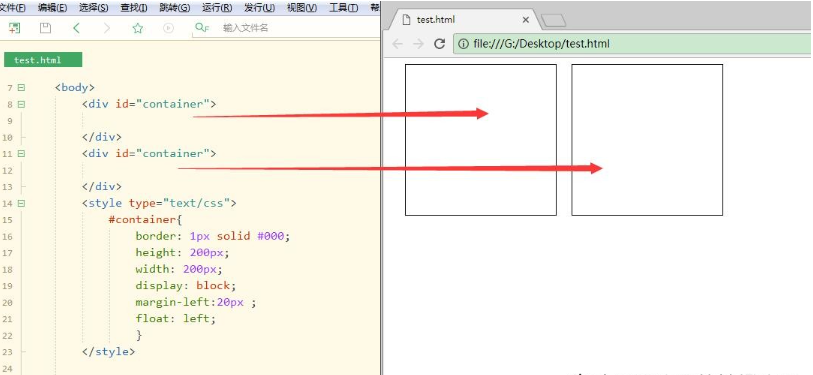Close the test.html browser tab
Screen dimensions: 813x375
525,20
